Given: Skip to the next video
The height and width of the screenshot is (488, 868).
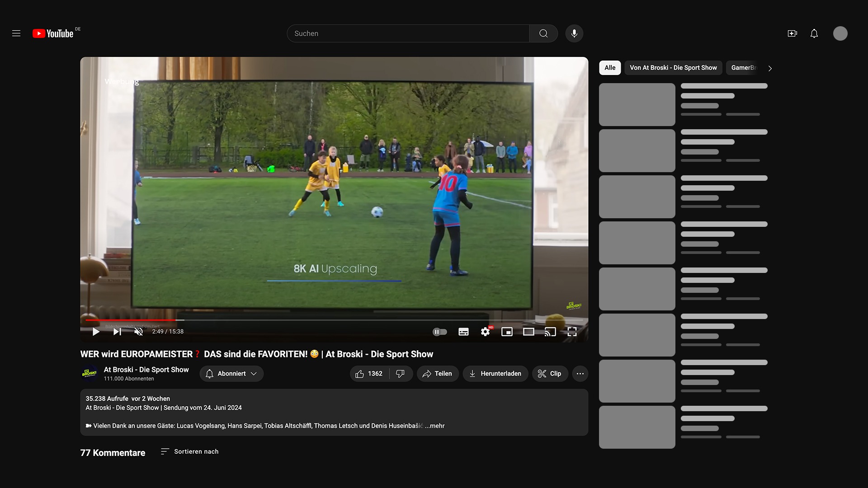Looking at the screenshot, I should click(117, 332).
